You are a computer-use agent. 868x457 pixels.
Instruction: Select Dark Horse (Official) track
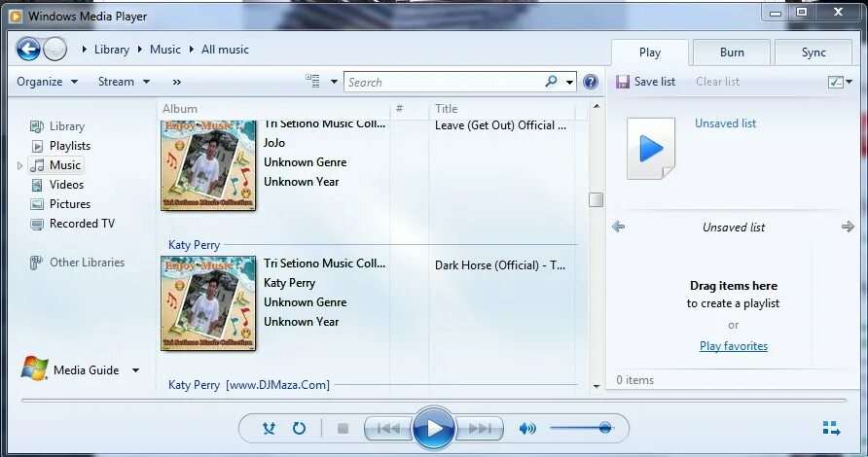tap(500, 265)
